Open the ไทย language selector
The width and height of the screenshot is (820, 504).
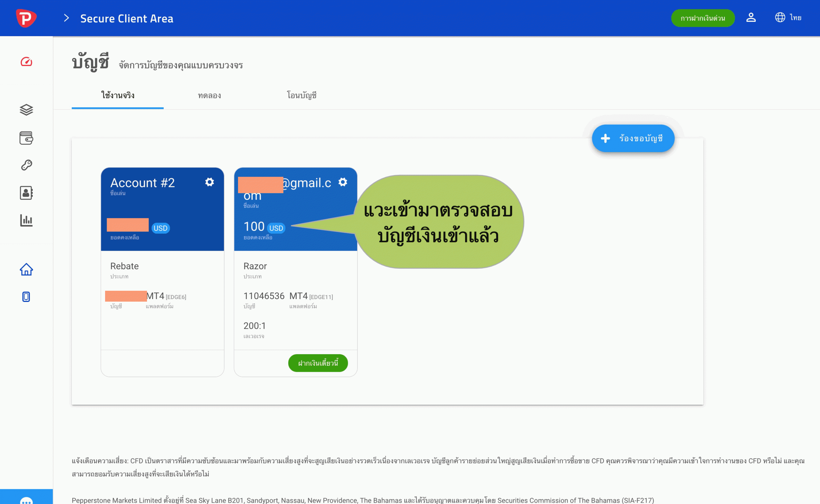[x=795, y=17]
